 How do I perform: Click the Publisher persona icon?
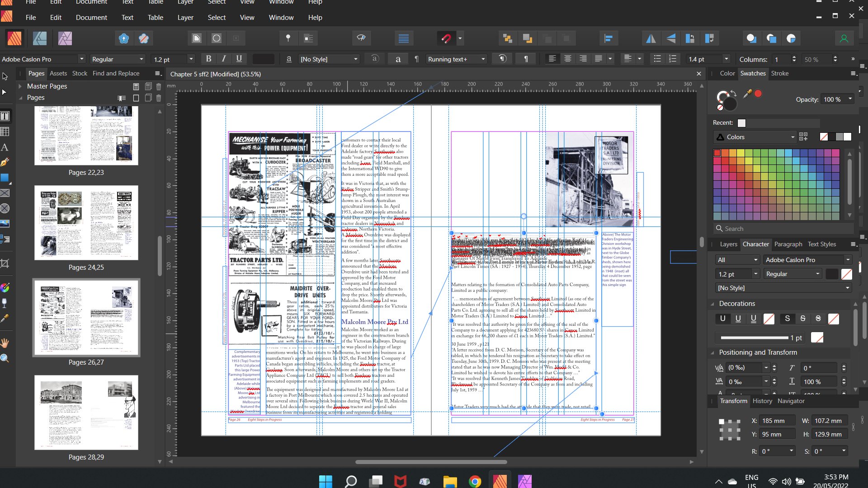point(14,38)
